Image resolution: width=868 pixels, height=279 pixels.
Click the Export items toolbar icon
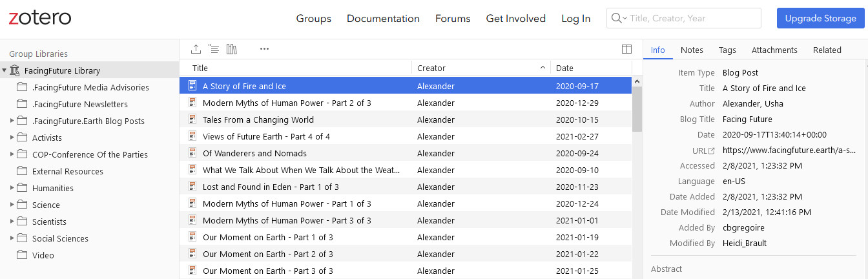196,49
